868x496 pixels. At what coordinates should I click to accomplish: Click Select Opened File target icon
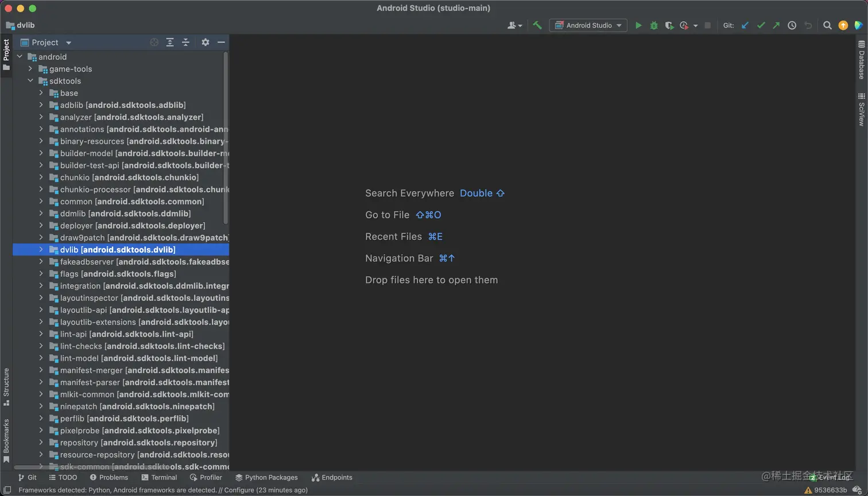154,42
